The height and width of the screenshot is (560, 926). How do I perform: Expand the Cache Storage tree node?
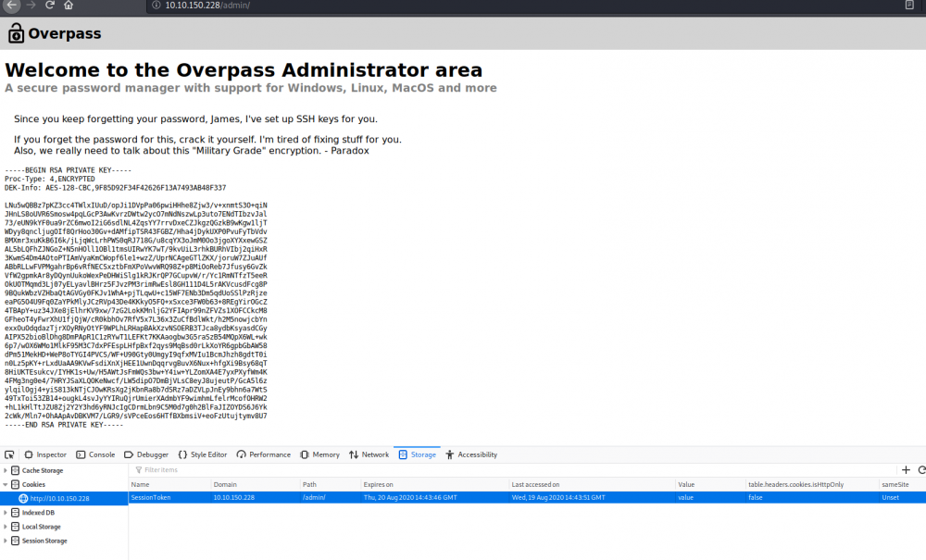point(6,470)
